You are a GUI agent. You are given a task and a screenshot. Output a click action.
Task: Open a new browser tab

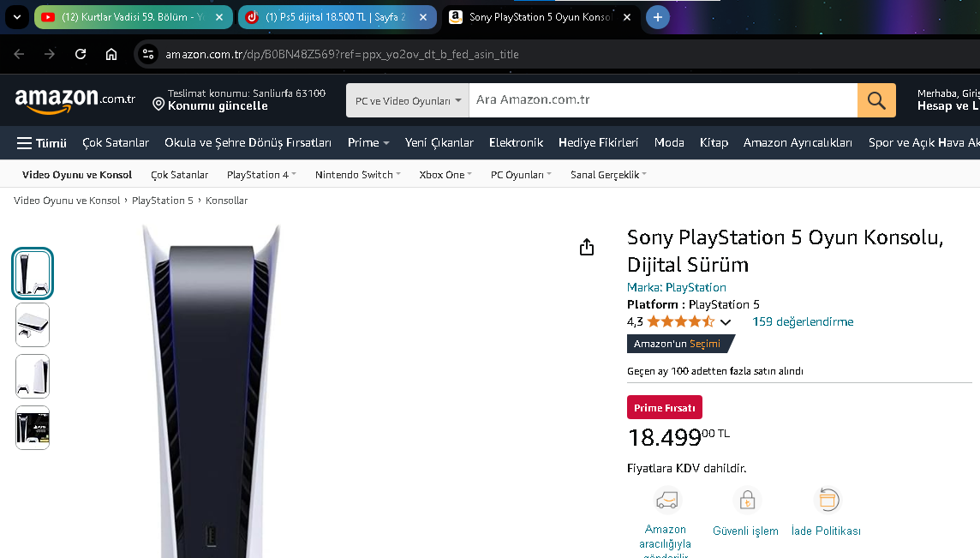[x=658, y=17]
